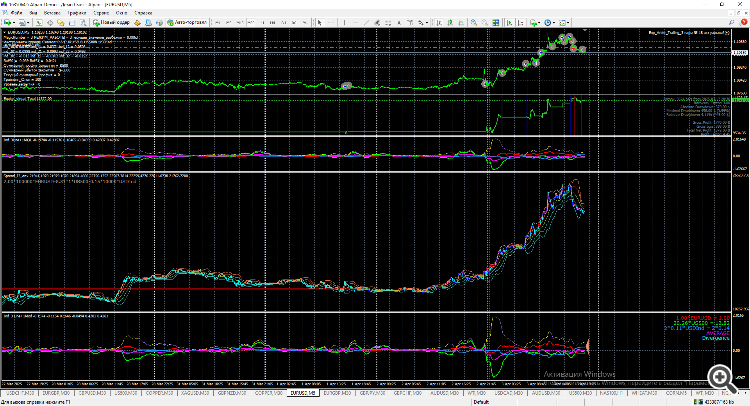Open the chart templates dropdown
This screenshot has width=750, height=406.
(564, 22)
